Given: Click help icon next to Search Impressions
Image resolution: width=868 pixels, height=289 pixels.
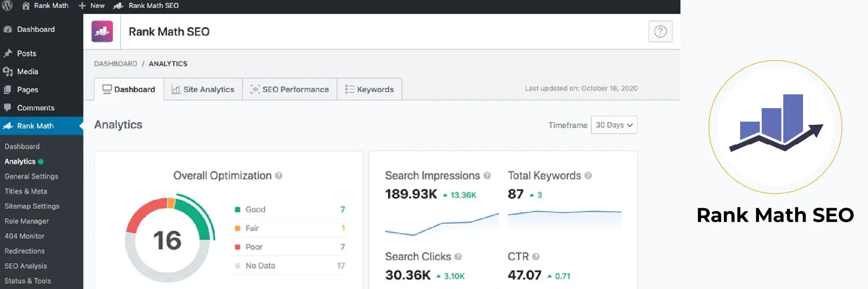Looking at the screenshot, I should (x=487, y=176).
